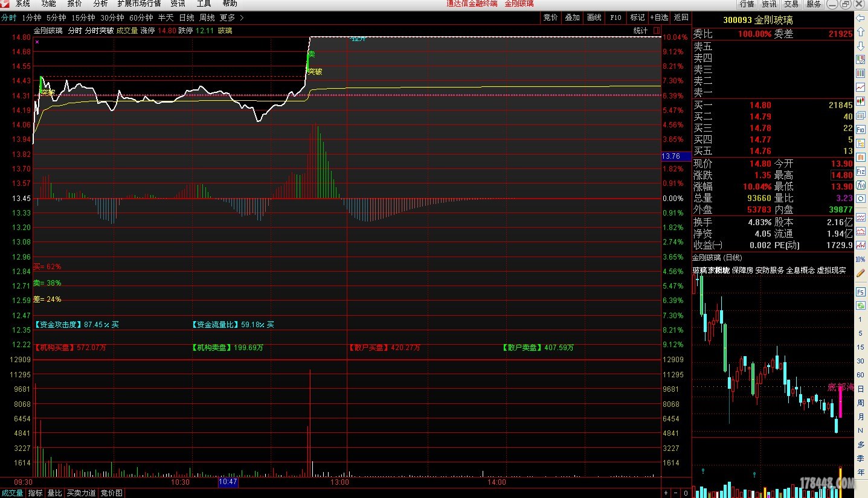
Task: Click the 虚拟现实 concept tag
Action: pyautogui.click(x=832, y=270)
